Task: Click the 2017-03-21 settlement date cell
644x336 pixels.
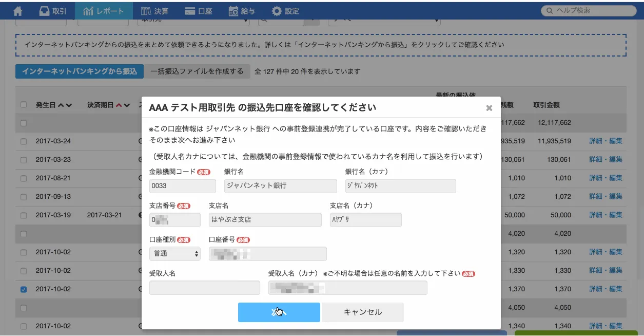Action: [104, 215]
